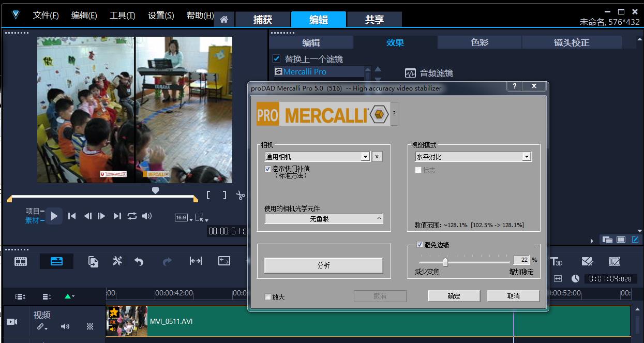Open the Lens Correction tab

click(572, 42)
